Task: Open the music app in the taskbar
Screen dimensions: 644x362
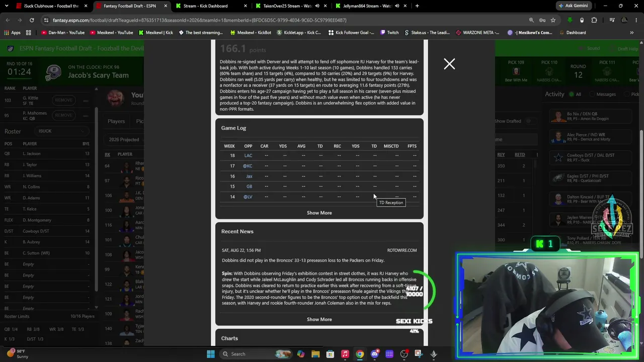Action: 345,354
